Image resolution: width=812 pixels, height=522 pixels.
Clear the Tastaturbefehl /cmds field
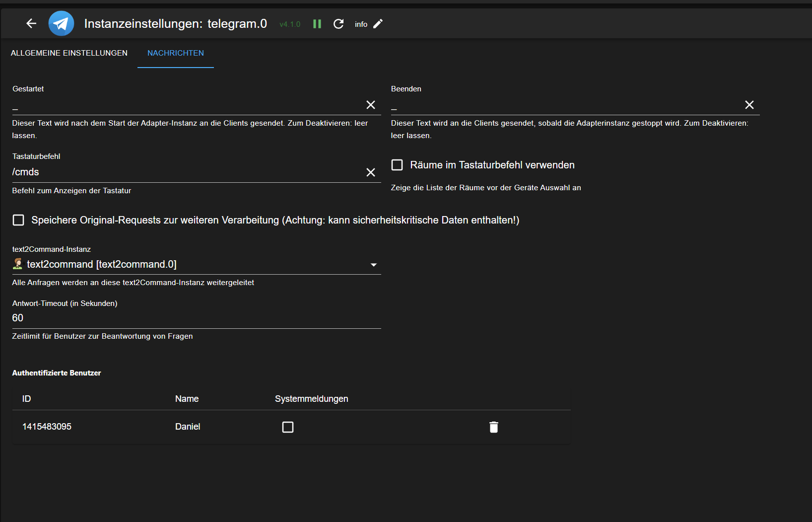[x=371, y=172]
